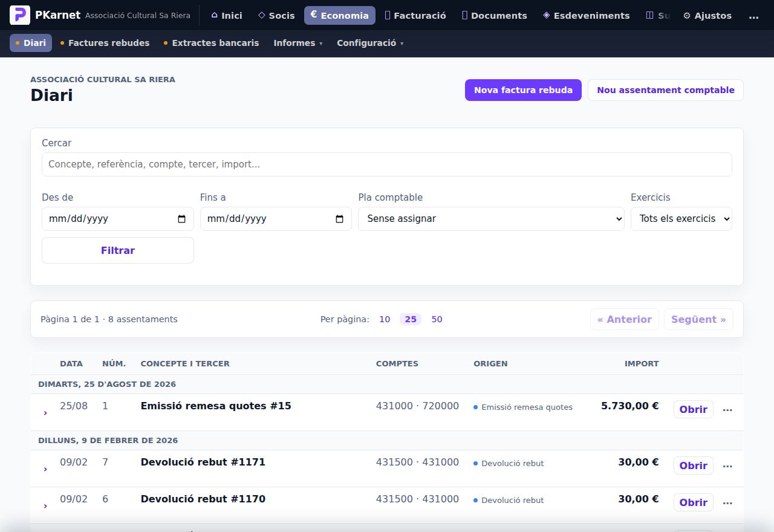This screenshot has height=532, width=774.
Task: Open more actions for Emissió remesa quotes #15
Action: (x=727, y=410)
